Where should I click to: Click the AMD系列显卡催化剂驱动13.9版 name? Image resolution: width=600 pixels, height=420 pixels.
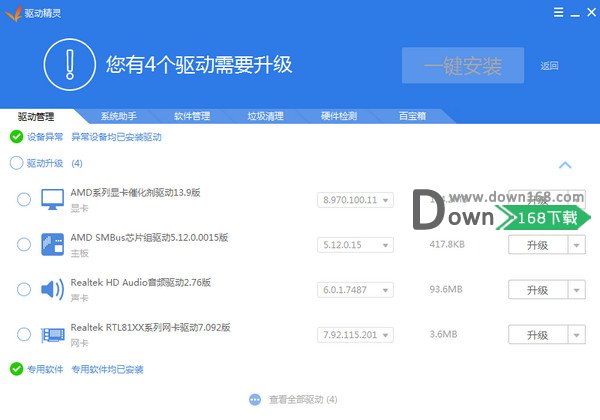135,192
